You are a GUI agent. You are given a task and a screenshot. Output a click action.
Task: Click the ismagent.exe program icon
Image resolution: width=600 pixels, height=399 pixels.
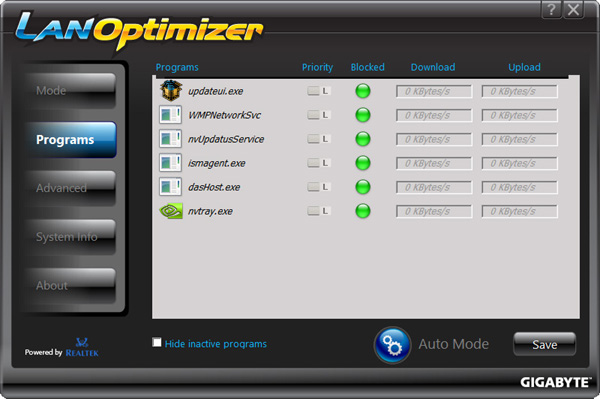(x=170, y=163)
